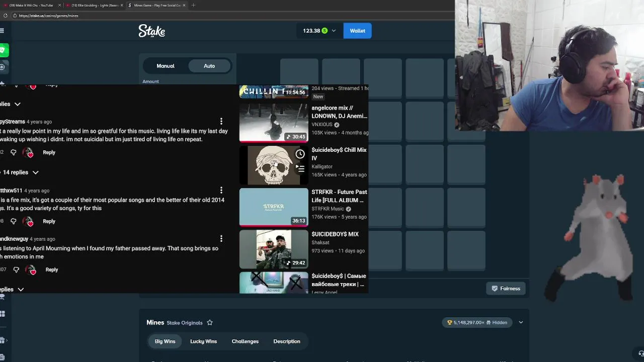Click creator heart on 'fire mix' comment
Image resolution: width=644 pixels, height=362 pixels.
point(28,222)
